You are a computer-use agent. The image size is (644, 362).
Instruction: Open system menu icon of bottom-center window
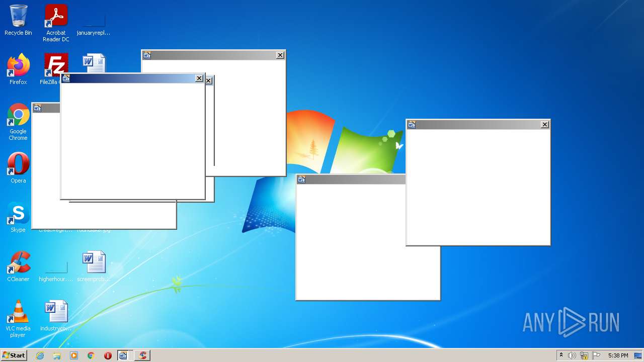click(301, 179)
